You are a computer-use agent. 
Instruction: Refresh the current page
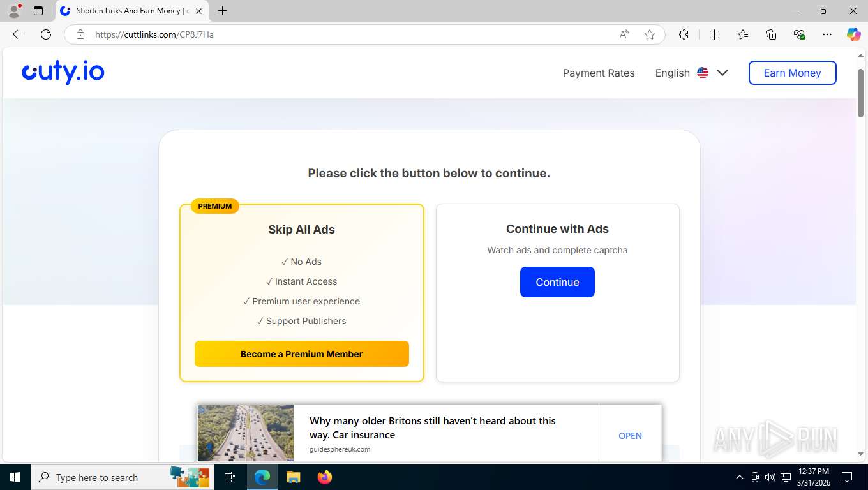click(x=46, y=34)
